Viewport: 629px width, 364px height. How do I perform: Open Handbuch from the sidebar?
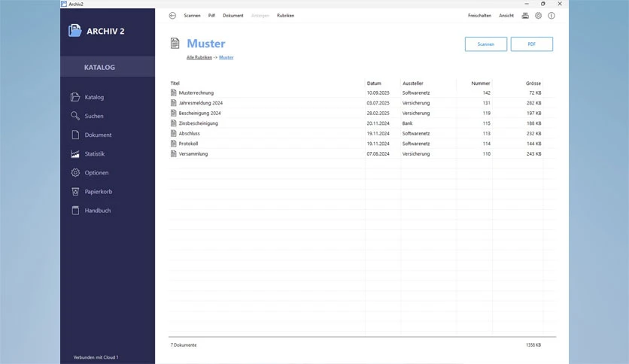[x=98, y=211]
